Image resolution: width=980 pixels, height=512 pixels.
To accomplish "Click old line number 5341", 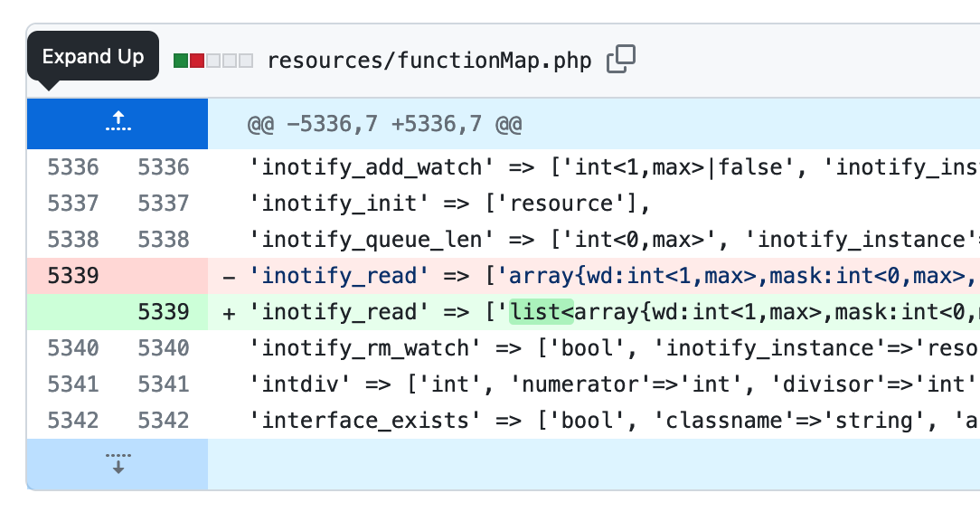I will [72, 384].
